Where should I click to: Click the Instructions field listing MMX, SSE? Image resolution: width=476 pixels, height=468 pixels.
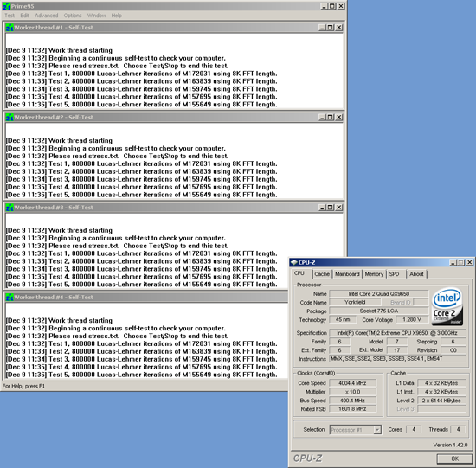pyautogui.click(x=397, y=359)
